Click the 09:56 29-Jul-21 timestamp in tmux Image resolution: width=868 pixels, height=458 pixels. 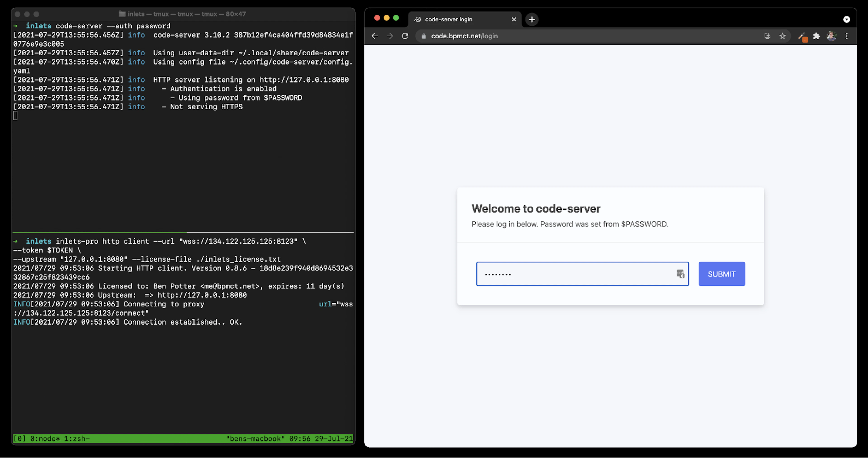(x=321, y=439)
